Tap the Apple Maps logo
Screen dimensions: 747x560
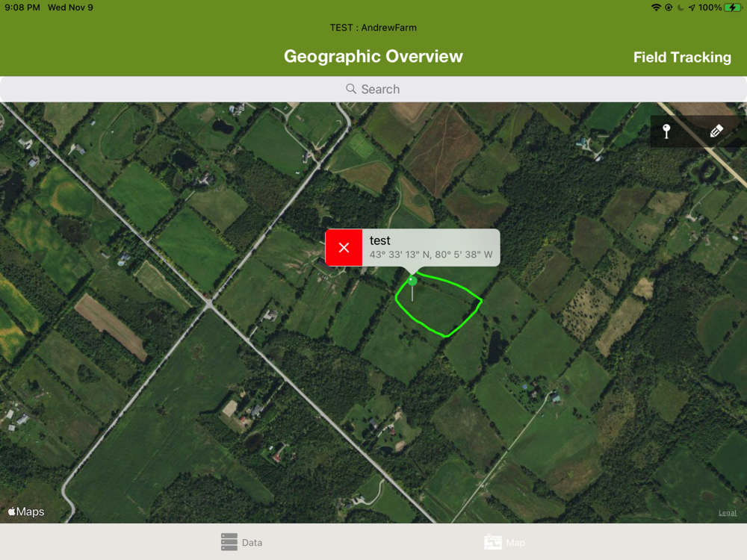[x=26, y=511]
